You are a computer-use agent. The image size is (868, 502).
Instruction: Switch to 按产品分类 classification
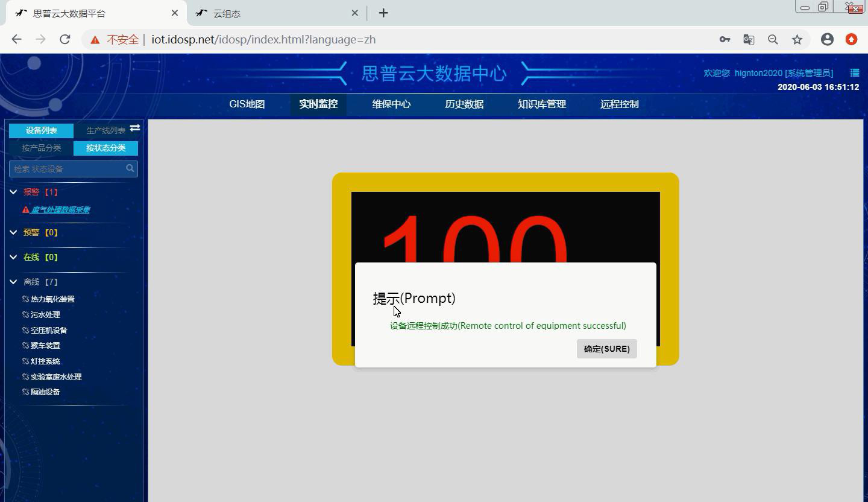coord(41,148)
